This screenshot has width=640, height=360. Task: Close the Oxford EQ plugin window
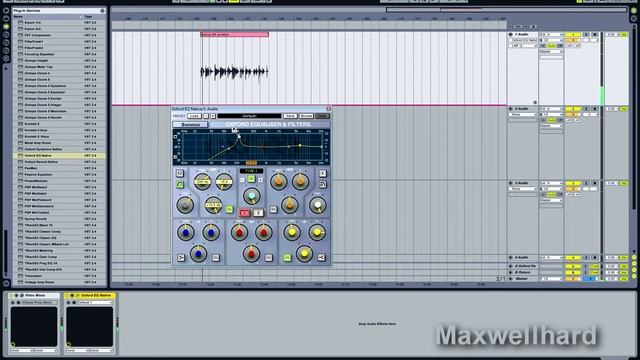click(x=328, y=109)
